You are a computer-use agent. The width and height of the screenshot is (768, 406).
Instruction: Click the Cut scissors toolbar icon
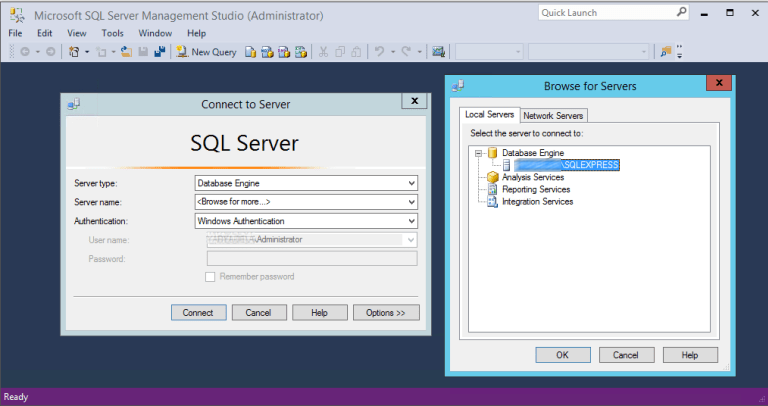(x=323, y=51)
